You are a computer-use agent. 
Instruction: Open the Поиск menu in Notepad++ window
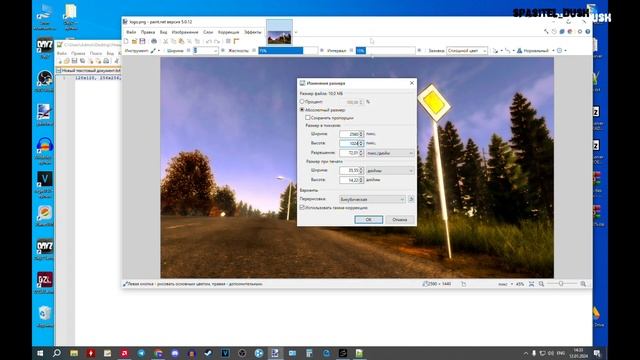click(96, 53)
